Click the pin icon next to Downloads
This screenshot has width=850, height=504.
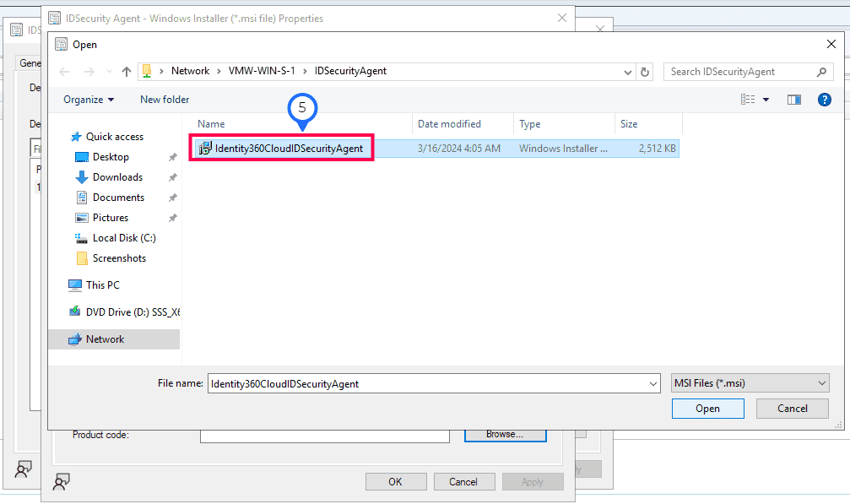coord(172,177)
